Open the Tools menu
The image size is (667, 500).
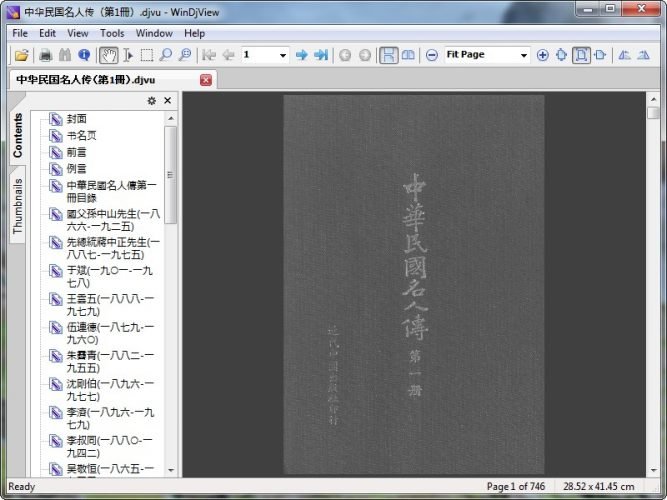(112, 33)
